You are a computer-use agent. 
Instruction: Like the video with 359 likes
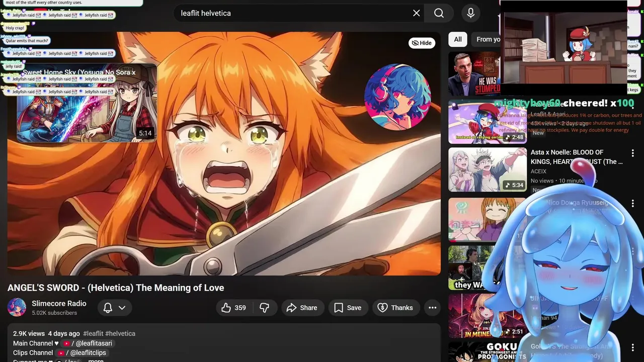pyautogui.click(x=234, y=308)
